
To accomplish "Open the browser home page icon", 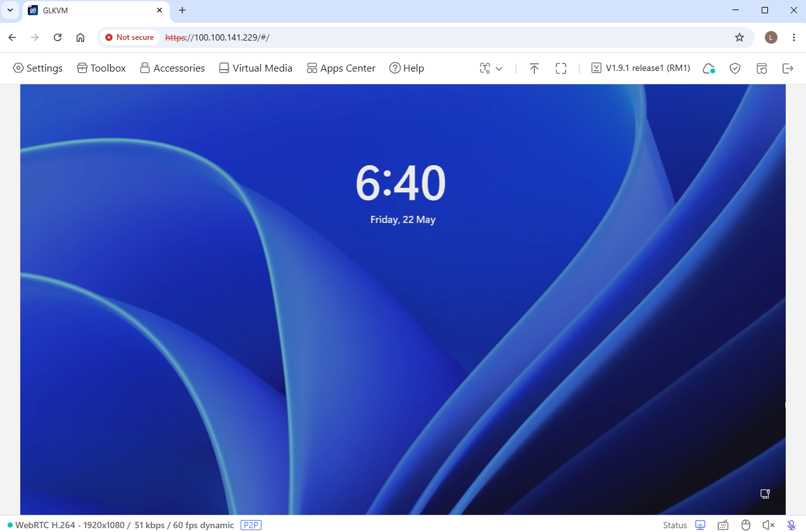I will pyautogui.click(x=80, y=37).
